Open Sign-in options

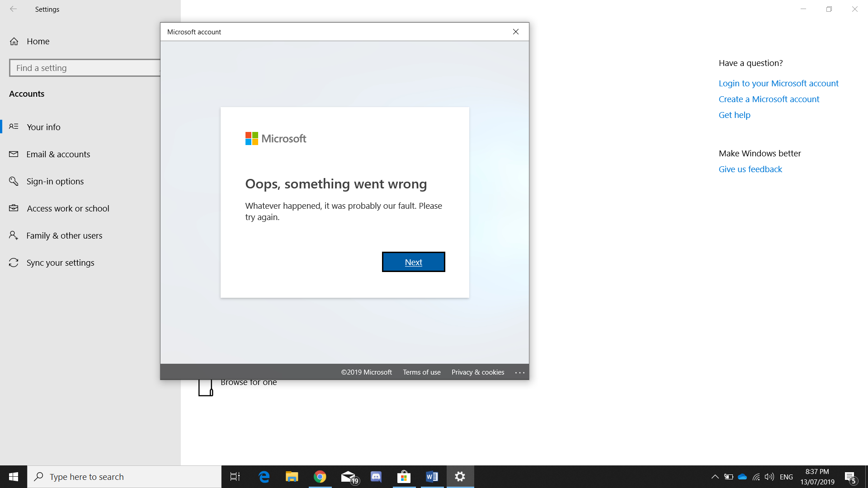pyautogui.click(x=55, y=181)
